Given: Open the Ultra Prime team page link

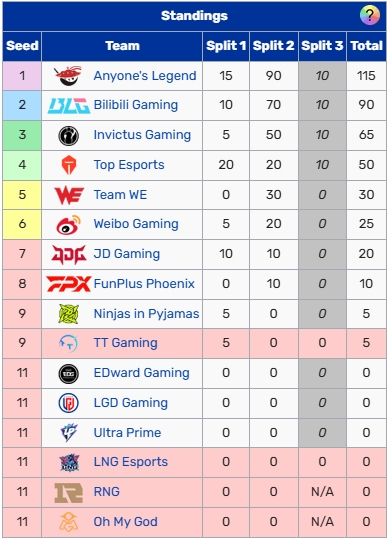Looking at the screenshot, I should (127, 433).
